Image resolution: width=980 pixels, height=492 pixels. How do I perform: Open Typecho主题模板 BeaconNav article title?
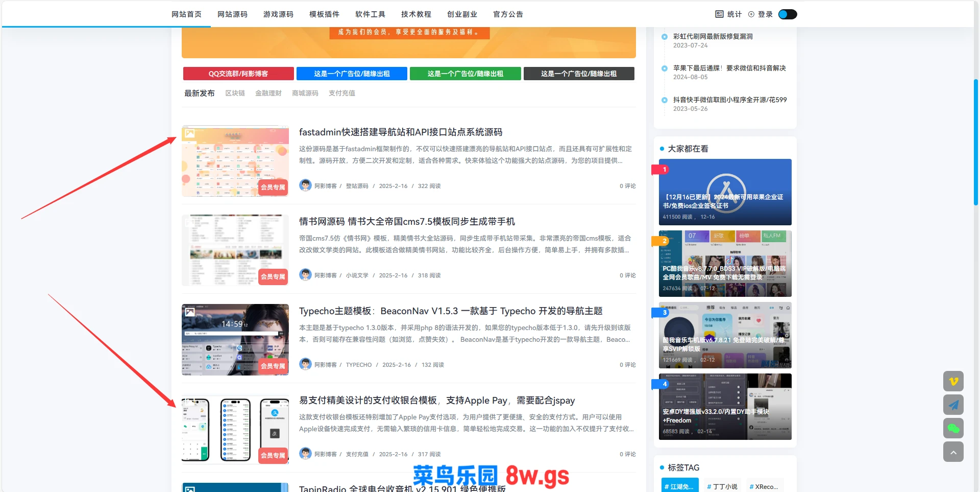pos(451,311)
